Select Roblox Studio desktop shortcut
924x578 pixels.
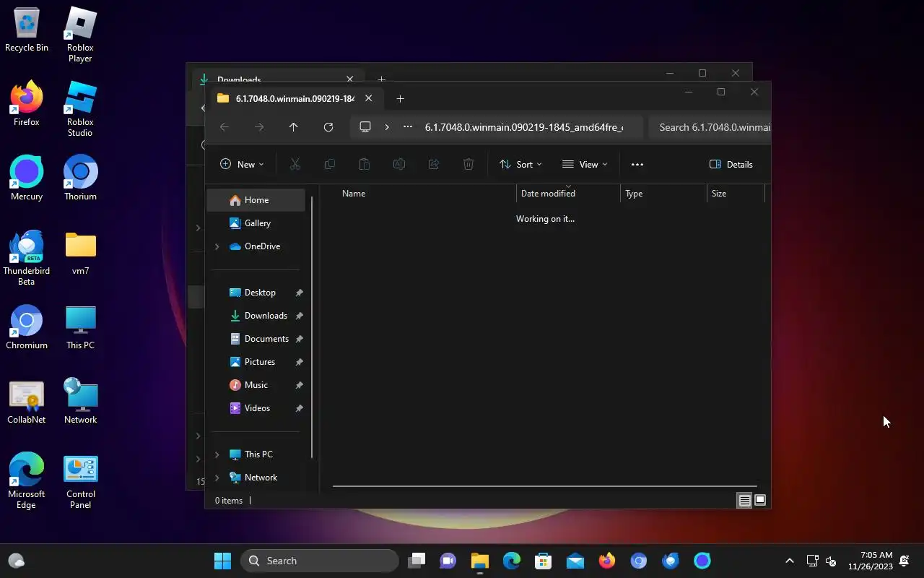click(x=80, y=108)
